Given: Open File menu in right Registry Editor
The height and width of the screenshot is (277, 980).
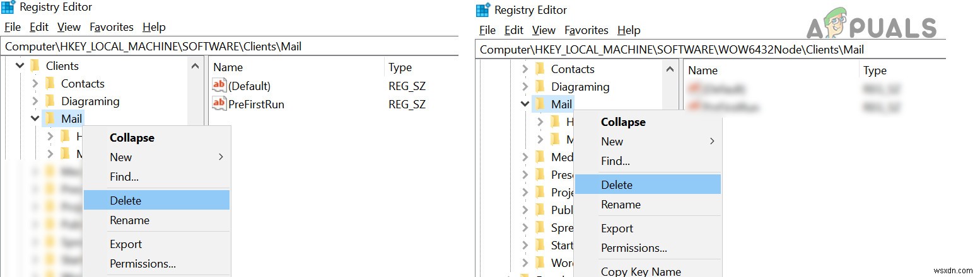Looking at the screenshot, I should (x=487, y=30).
